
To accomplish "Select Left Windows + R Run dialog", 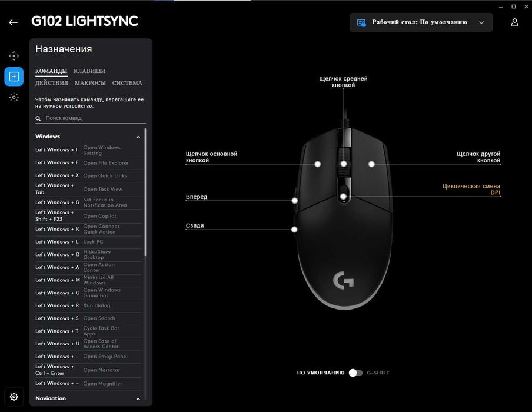I will [x=89, y=306].
